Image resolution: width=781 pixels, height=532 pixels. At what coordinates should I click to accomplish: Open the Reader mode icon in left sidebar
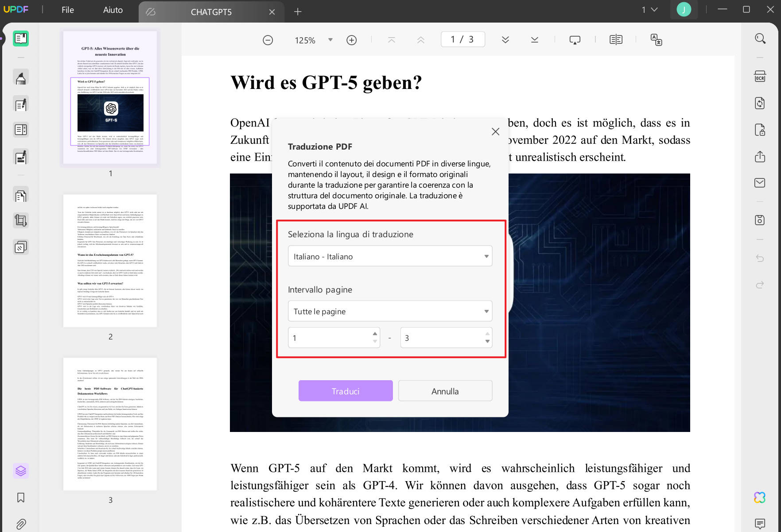pos(21,39)
